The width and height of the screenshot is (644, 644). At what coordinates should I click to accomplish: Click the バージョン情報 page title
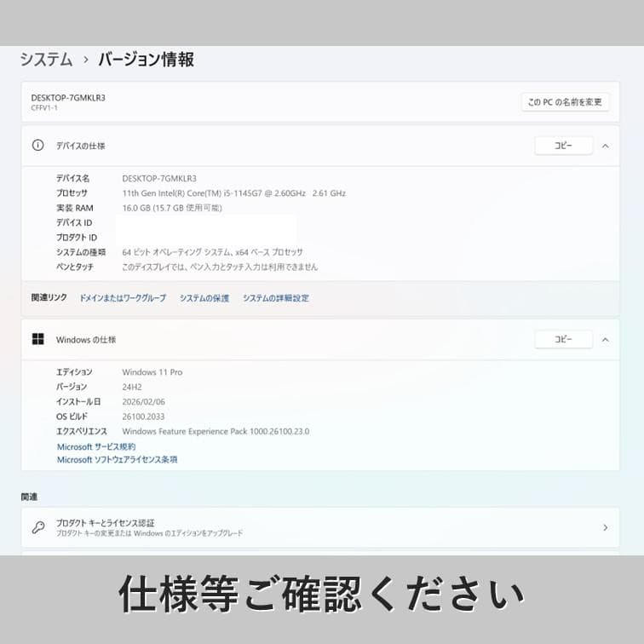point(147,60)
